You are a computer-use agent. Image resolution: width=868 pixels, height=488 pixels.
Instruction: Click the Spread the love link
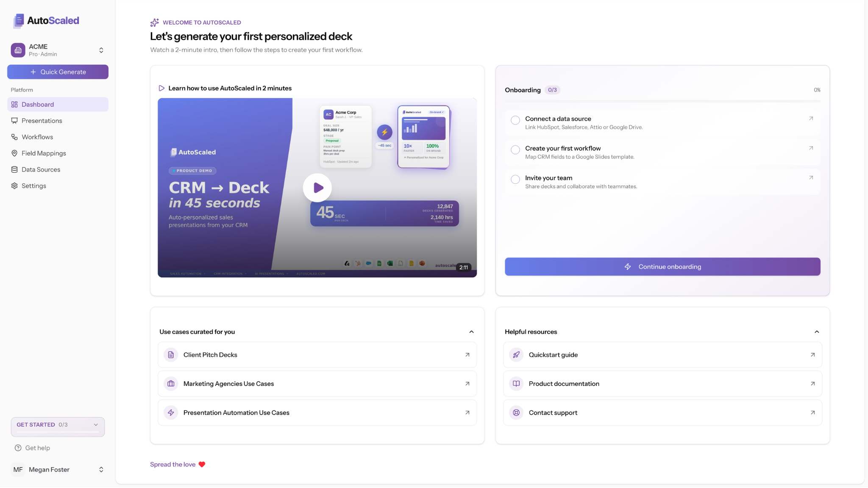point(174,464)
